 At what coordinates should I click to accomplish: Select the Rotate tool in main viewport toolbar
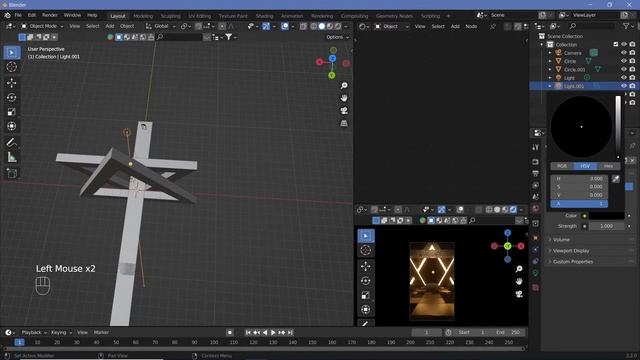tap(11, 97)
